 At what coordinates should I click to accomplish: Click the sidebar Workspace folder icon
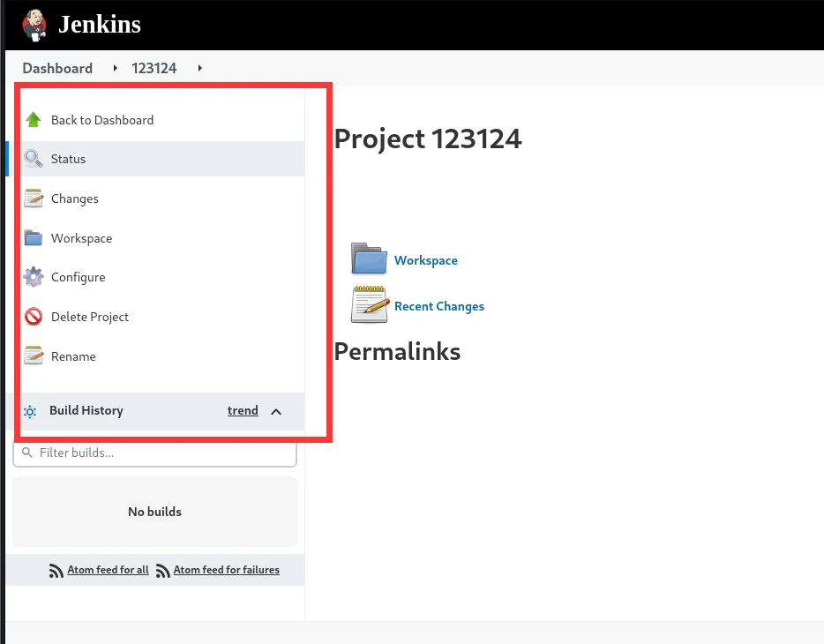(34, 238)
